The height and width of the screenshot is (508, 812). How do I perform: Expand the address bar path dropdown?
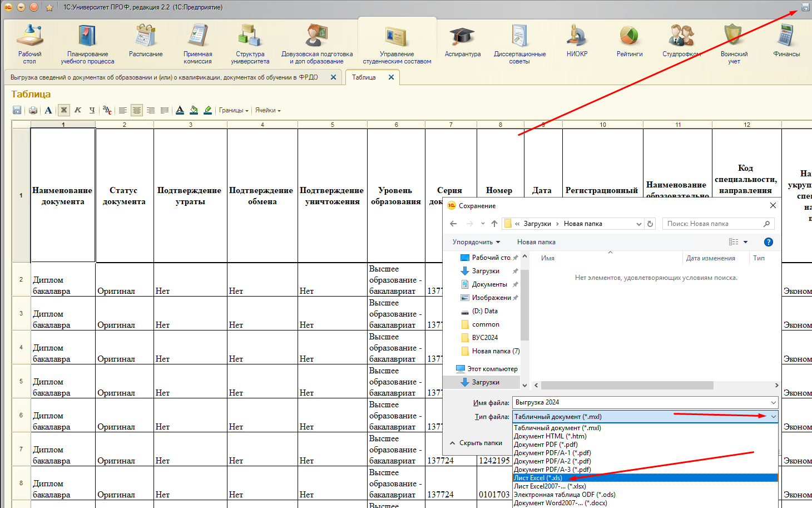[638, 224]
